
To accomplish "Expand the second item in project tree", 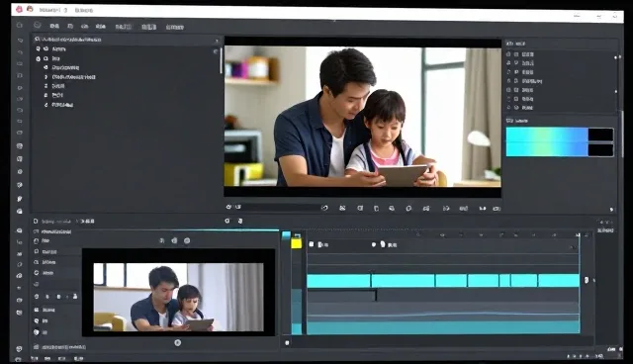I will tap(39, 58).
